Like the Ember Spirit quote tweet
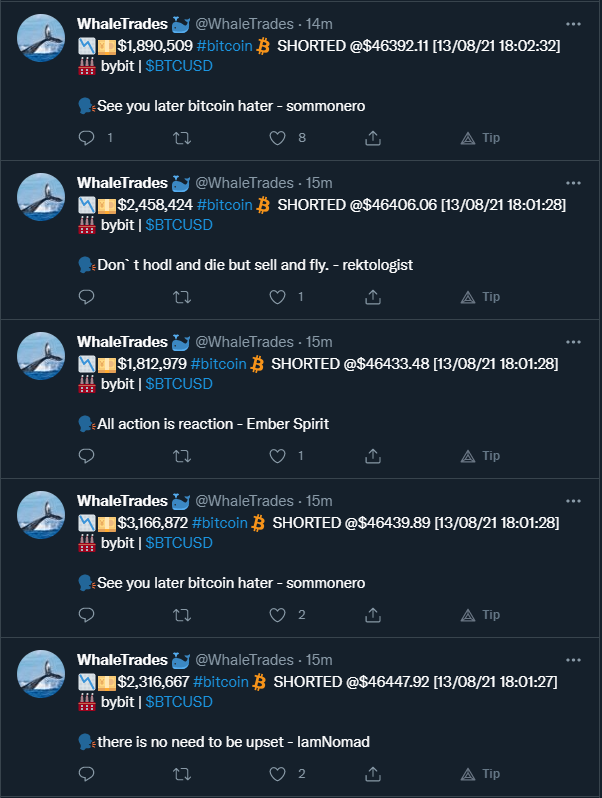Image resolution: width=602 pixels, height=798 pixels. (x=277, y=456)
